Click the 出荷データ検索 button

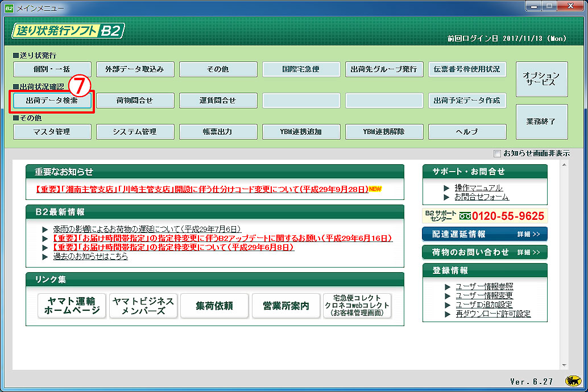[52, 101]
